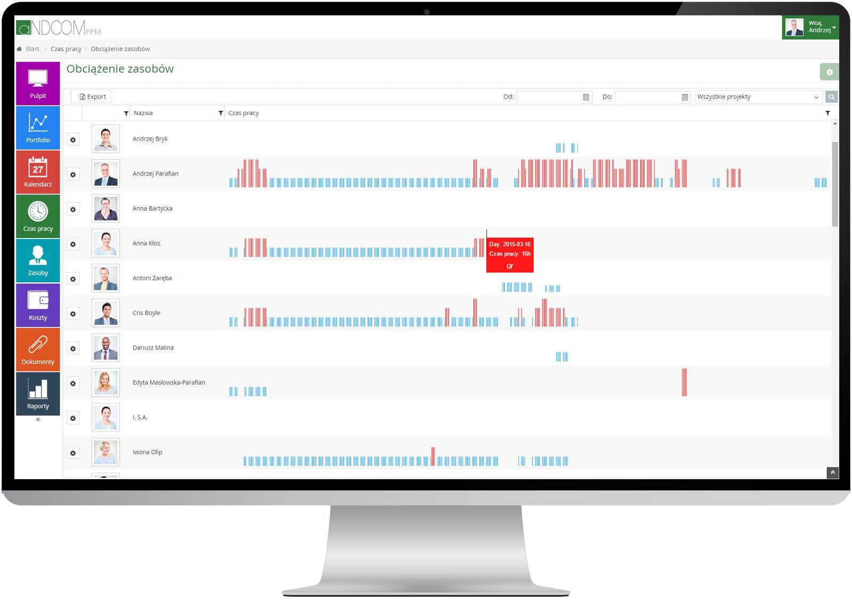Click the Od date input field
This screenshot has height=616, width=852.
coord(548,97)
